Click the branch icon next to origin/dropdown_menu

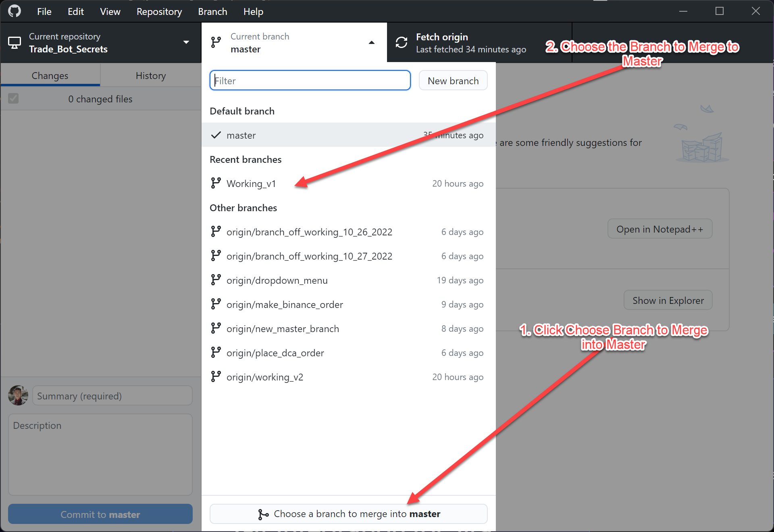pyautogui.click(x=216, y=280)
